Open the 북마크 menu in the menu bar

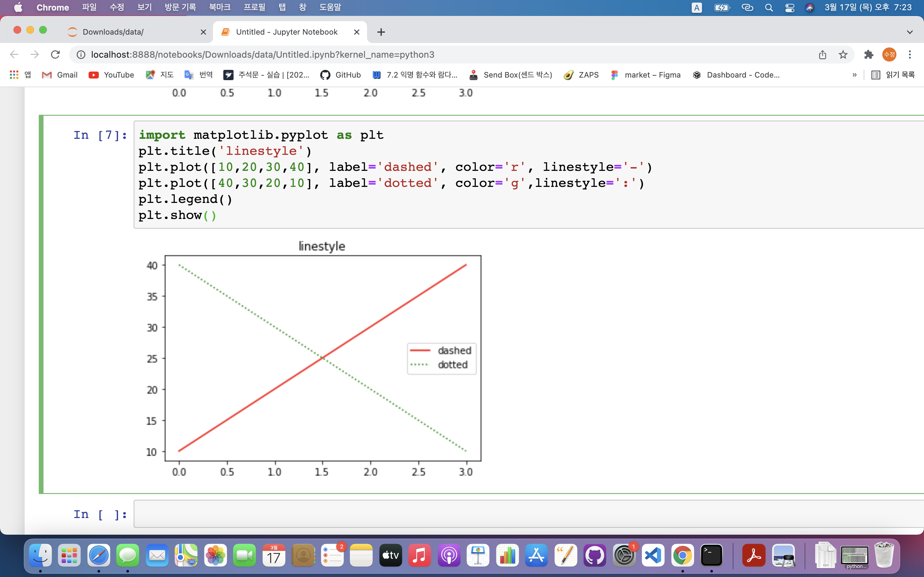219,8
